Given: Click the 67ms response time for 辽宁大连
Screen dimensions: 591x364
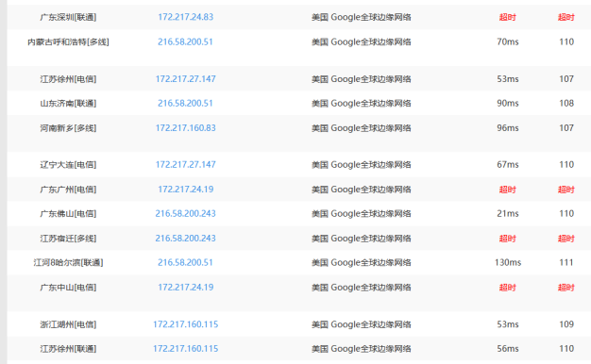Looking at the screenshot, I should pos(508,164).
